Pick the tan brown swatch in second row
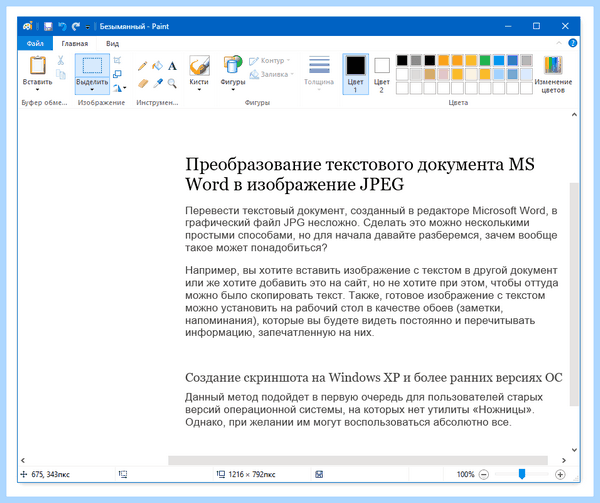The height and width of the screenshot is (503, 600). pyautogui.click(x=430, y=74)
